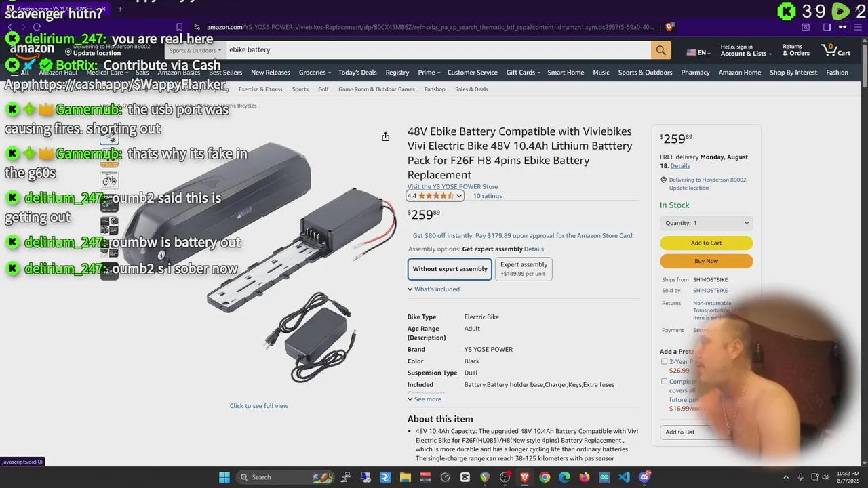The width and height of the screenshot is (868, 488).
Task: Click the share icon above product image
Action: point(385,137)
